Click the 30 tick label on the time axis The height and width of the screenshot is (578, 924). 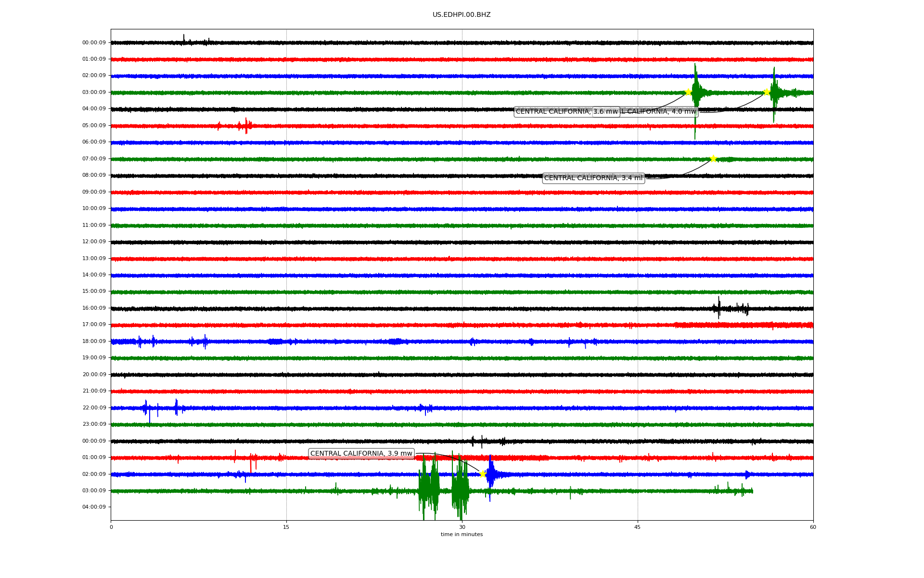click(462, 527)
